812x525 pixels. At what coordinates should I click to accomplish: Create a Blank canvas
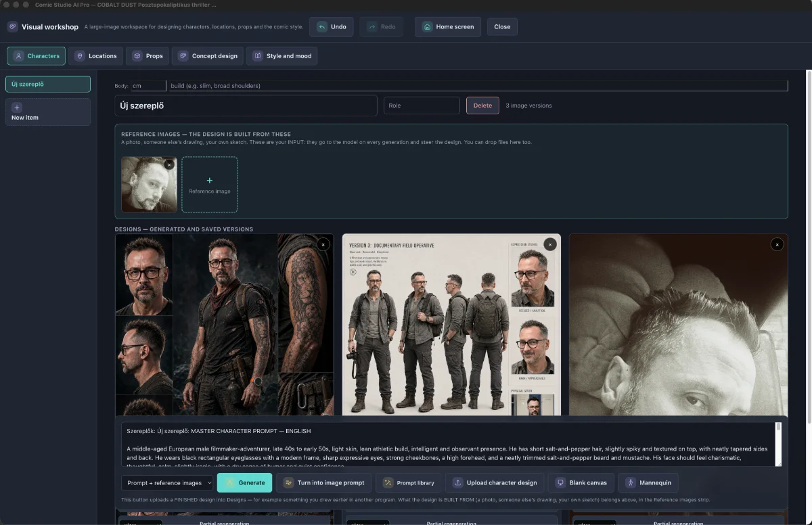(x=581, y=483)
